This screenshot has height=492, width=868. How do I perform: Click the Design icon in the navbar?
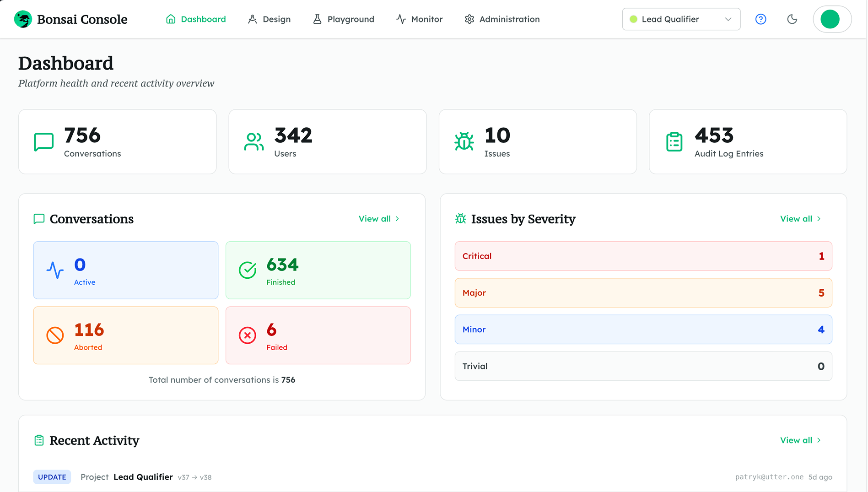pyautogui.click(x=253, y=19)
